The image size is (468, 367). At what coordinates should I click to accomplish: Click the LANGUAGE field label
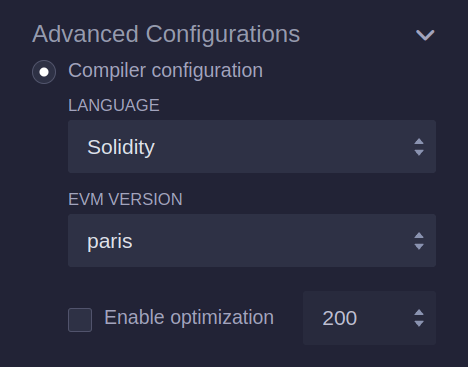point(114,105)
